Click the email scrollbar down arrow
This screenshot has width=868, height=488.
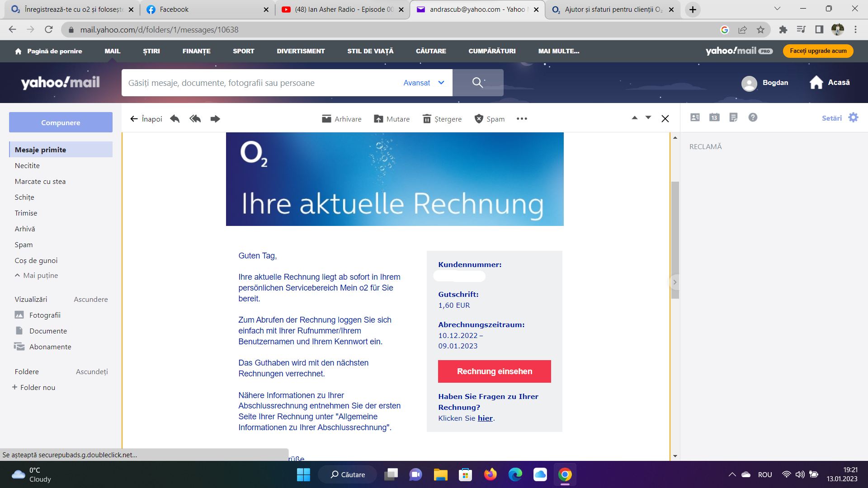tap(675, 456)
